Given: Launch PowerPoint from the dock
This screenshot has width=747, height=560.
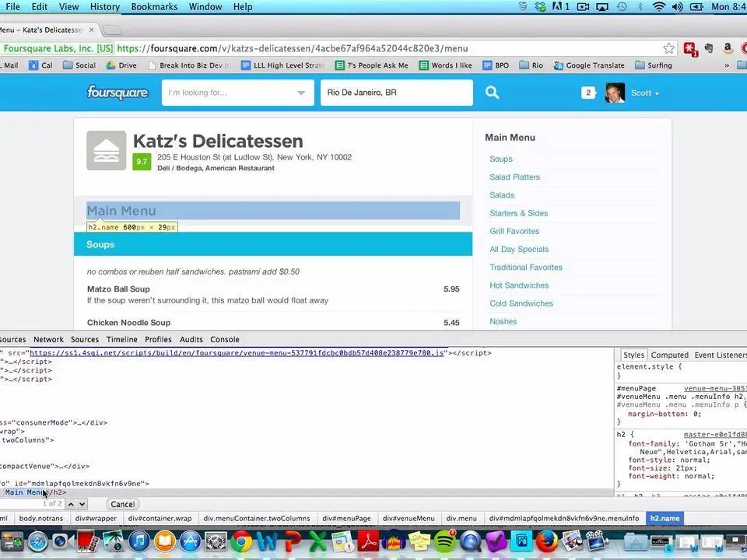Looking at the screenshot, I should (x=293, y=542).
